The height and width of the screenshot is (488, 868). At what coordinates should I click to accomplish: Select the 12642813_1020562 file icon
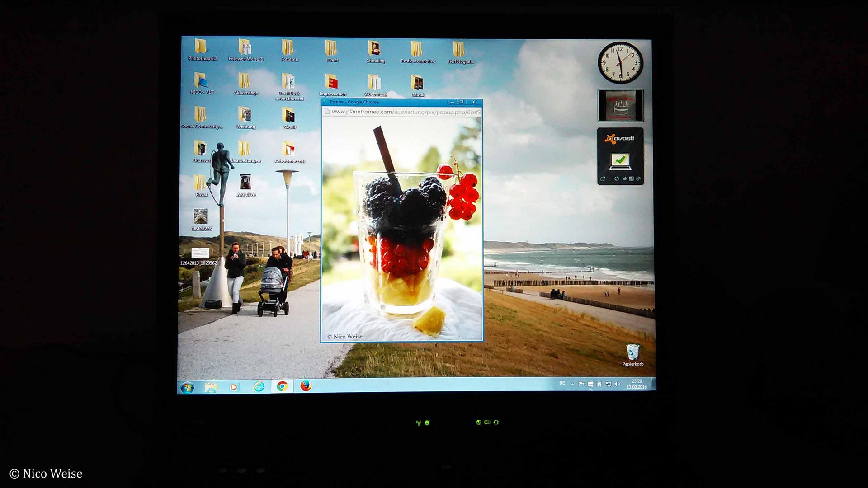[200, 256]
